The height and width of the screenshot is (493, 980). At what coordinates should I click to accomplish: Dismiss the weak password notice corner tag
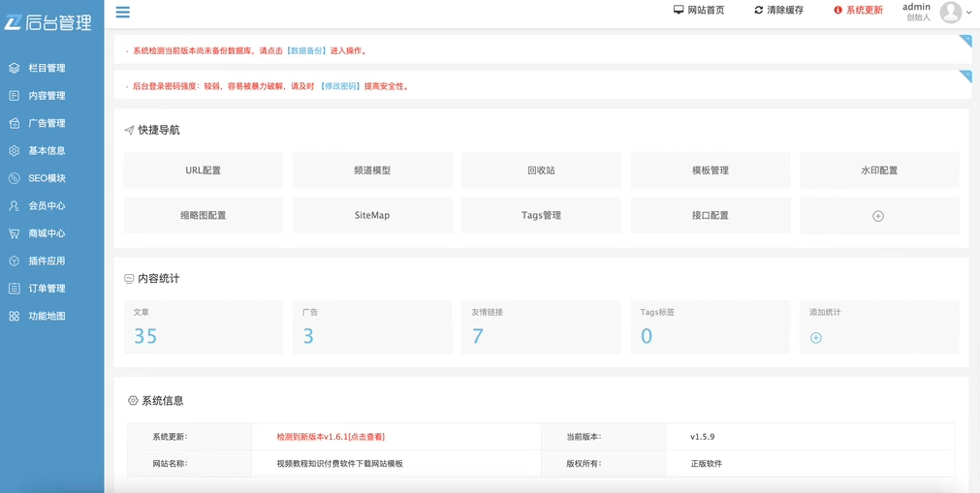click(965, 76)
